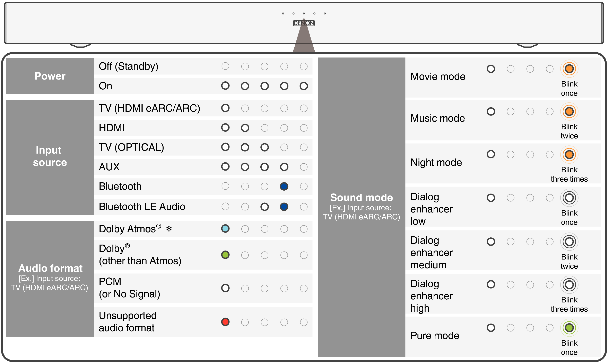Select the fifth lit LED in the On row
This screenshot has width=608, height=364.
pyautogui.click(x=304, y=86)
